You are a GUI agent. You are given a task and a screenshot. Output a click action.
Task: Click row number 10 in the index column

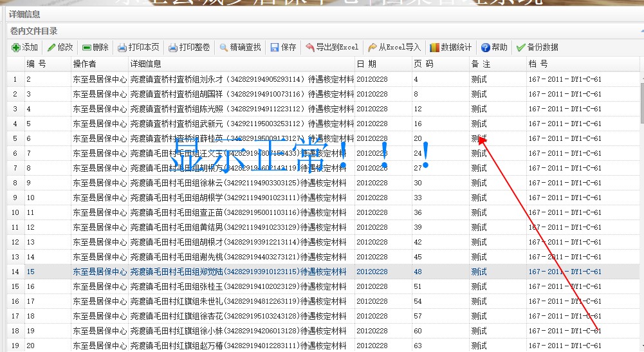point(15,212)
